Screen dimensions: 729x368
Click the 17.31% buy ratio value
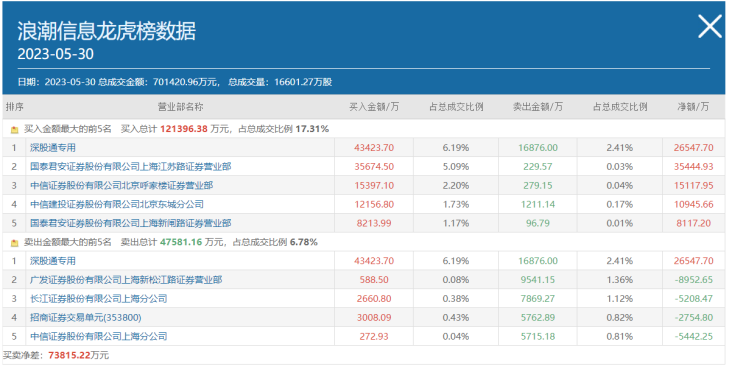[312, 129]
